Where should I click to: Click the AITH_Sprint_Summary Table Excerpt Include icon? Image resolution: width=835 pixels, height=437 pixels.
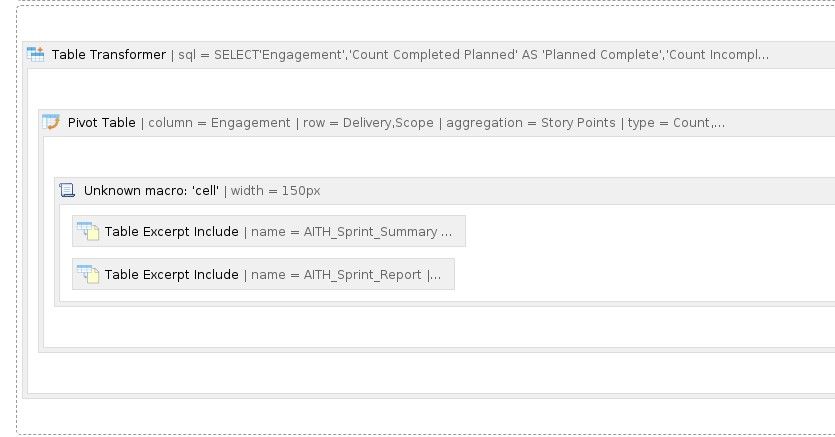tap(88, 232)
